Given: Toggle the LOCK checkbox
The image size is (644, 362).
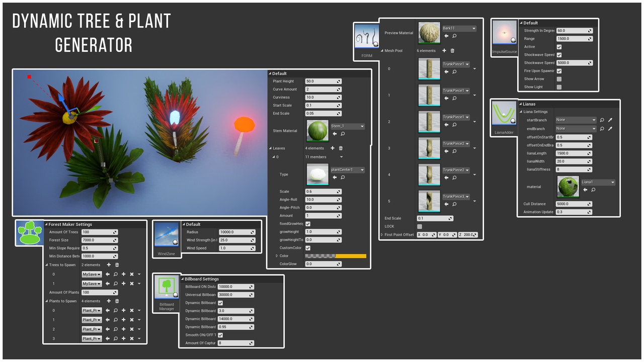Looking at the screenshot, I should 420,226.
